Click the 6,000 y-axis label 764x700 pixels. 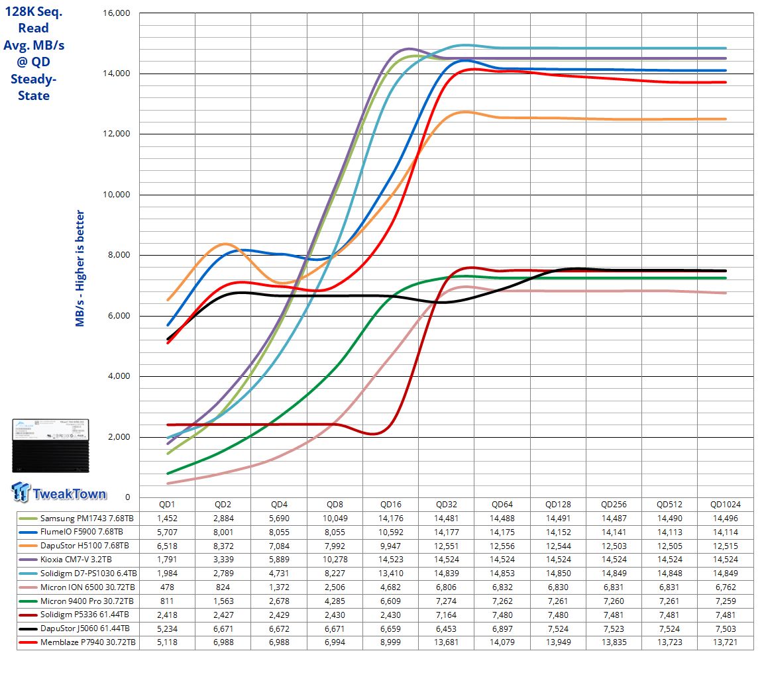[119, 316]
